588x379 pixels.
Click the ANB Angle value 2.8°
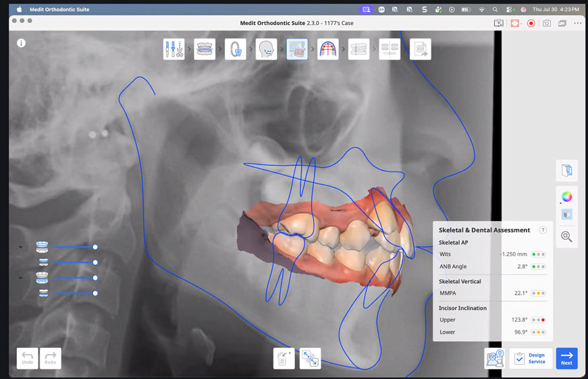click(x=522, y=267)
